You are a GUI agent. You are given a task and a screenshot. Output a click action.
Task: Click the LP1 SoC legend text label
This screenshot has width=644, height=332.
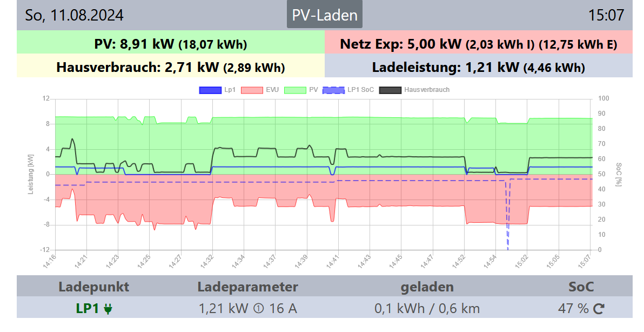[360, 90]
